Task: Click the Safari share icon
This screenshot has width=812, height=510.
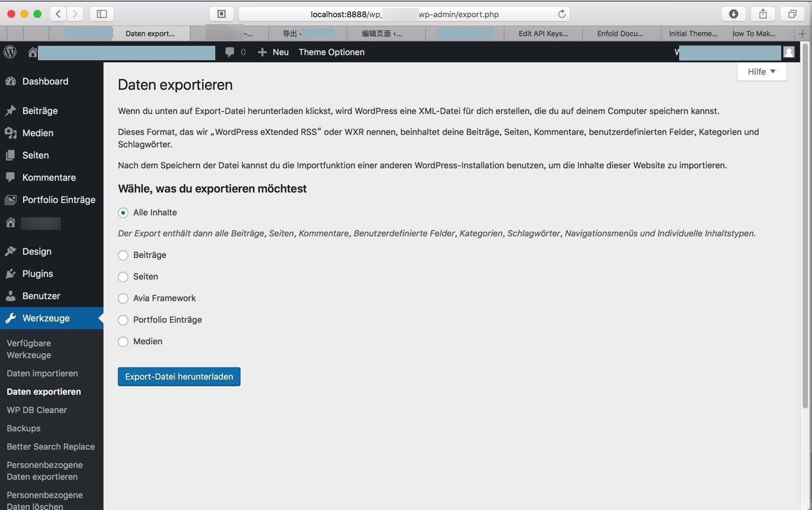Action: tap(763, 14)
